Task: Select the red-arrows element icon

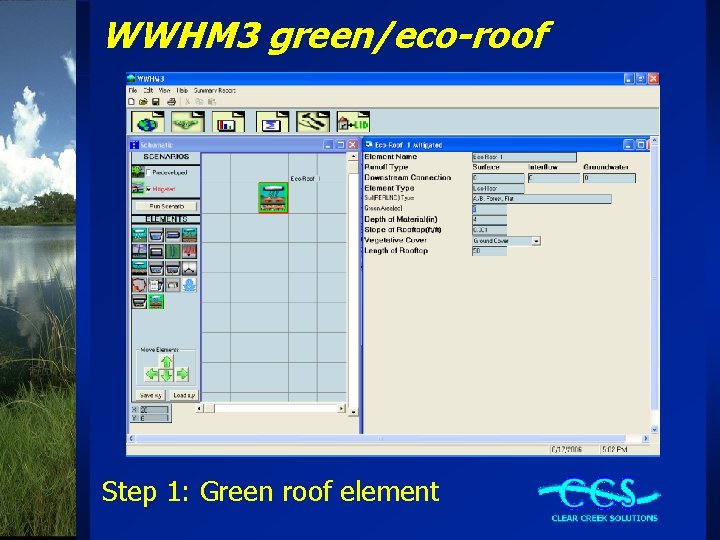Action: click(x=189, y=252)
